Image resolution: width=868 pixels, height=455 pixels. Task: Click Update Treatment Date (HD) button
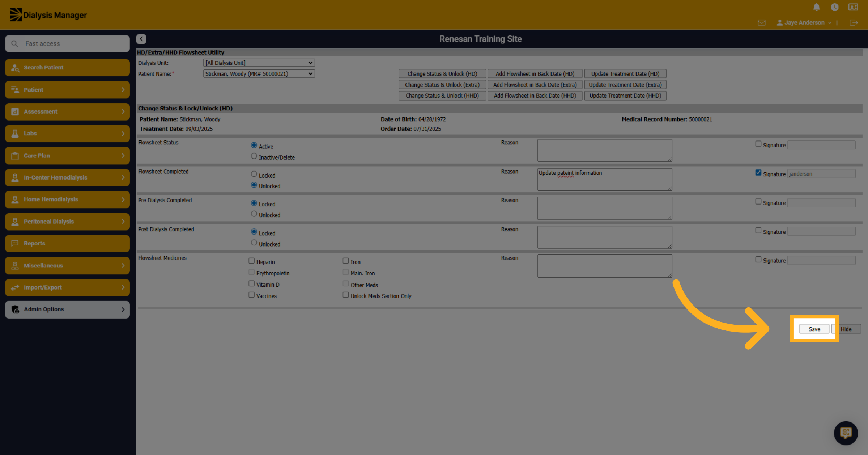[625, 74]
